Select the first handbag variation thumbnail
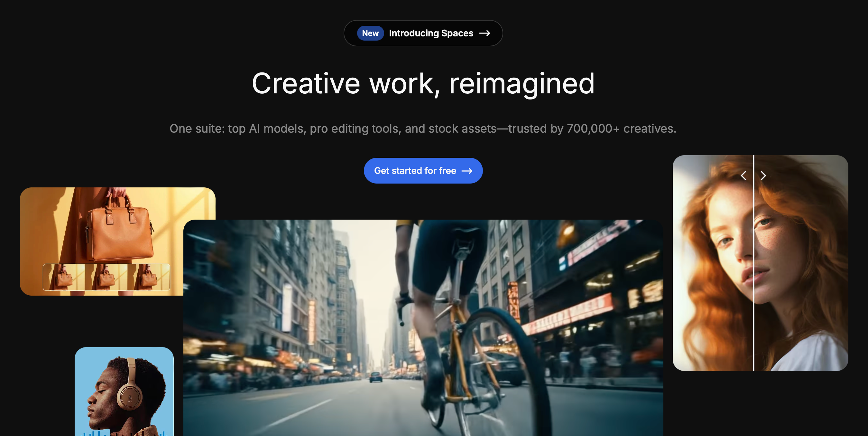The image size is (868, 436). pyautogui.click(x=64, y=277)
